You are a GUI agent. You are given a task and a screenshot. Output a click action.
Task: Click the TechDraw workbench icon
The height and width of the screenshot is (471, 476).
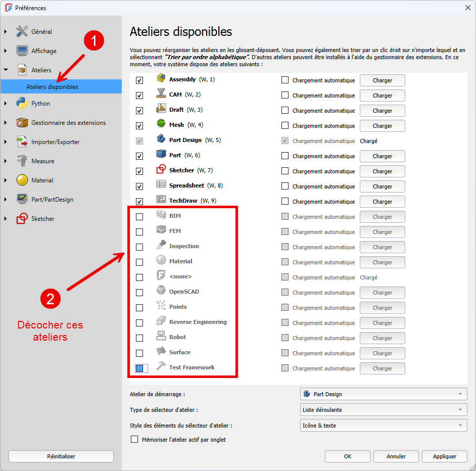point(161,200)
